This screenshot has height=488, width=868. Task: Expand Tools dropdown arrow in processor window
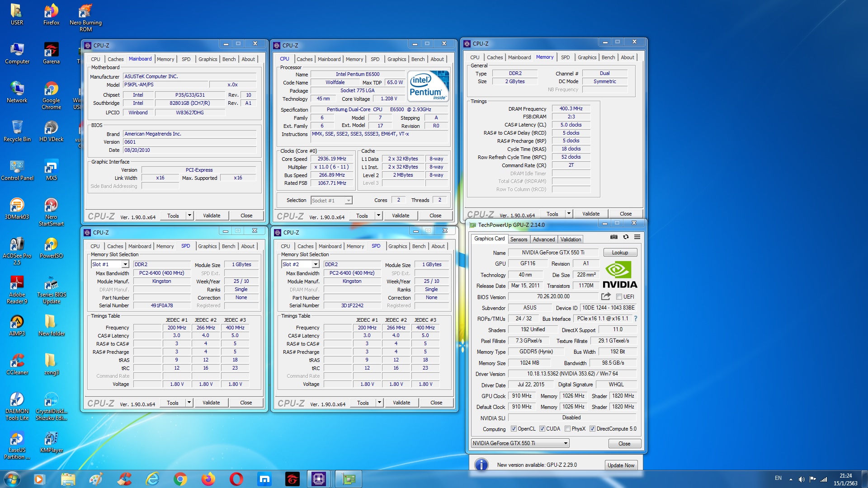pos(379,216)
